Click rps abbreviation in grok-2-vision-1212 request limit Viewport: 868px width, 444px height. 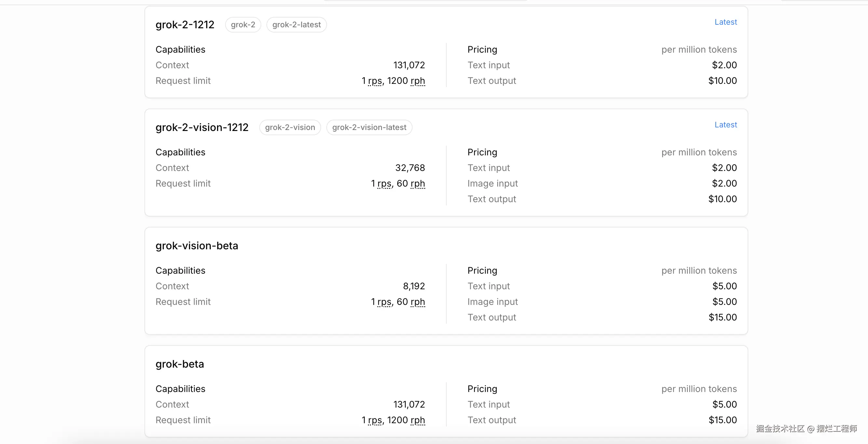click(x=385, y=184)
